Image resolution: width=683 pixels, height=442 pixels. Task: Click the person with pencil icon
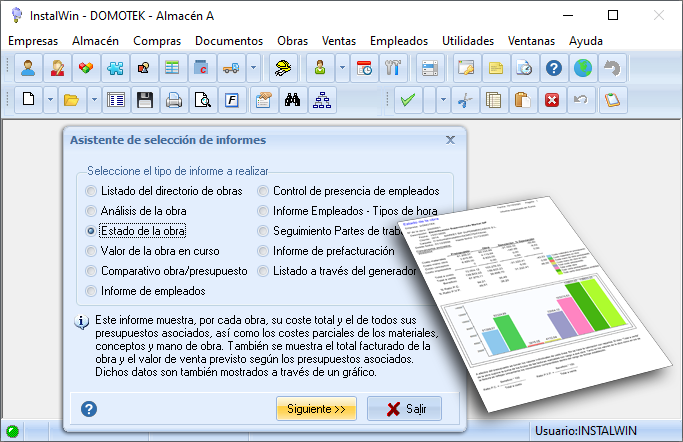click(57, 68)
